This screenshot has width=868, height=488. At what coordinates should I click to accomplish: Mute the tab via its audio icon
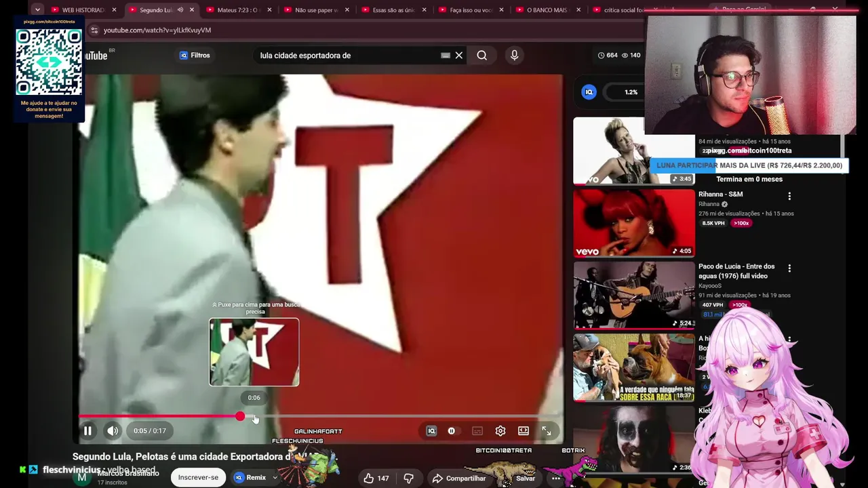[180, 10]
